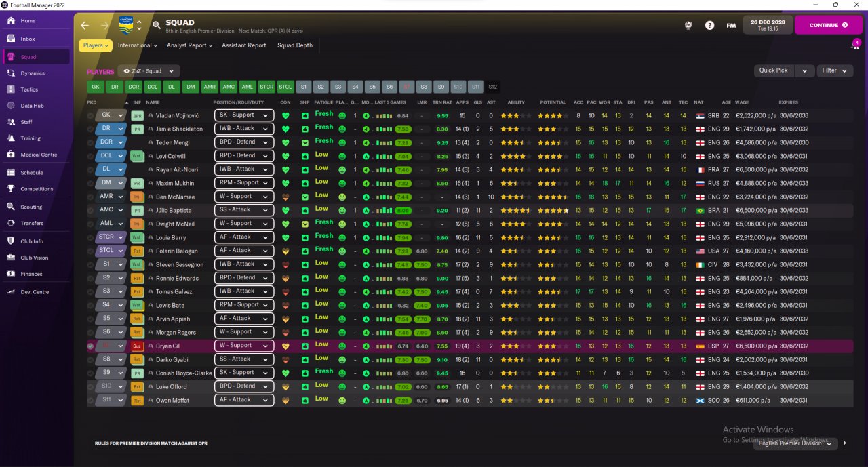Open the Players tab menu
The height and width of the screenshot is (467, 868).
point(96,45)
